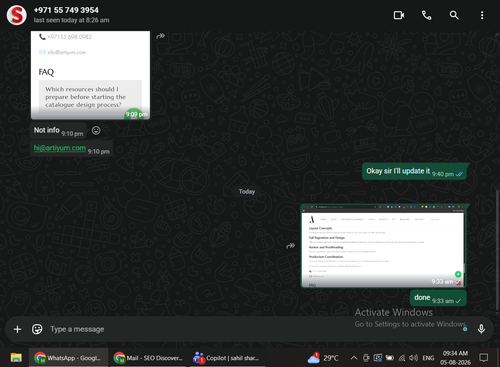Image resolution: width=500 pixels, height=367 pixels.
Task: Switch to the Mail - SEO Discover taskbar window
Action: 148,358
